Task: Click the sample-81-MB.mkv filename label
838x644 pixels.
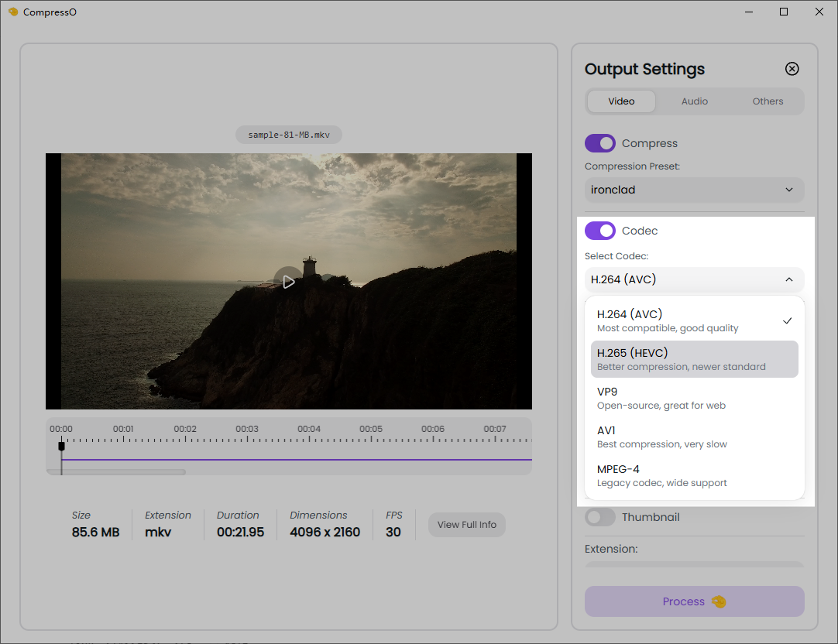Action: pyautogui.click(x=289, y=135)
